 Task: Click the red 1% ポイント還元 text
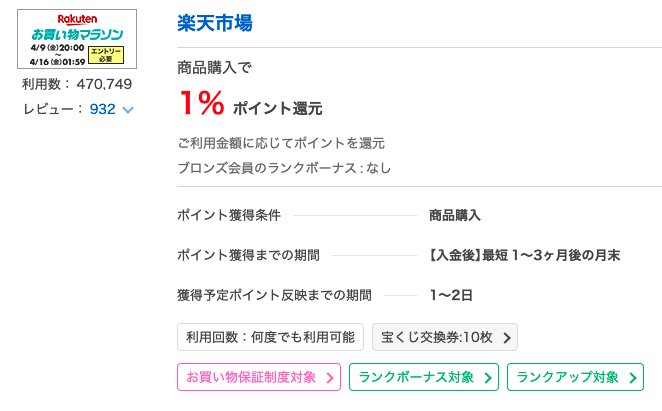pyautogui.click(x=251, y=103)
